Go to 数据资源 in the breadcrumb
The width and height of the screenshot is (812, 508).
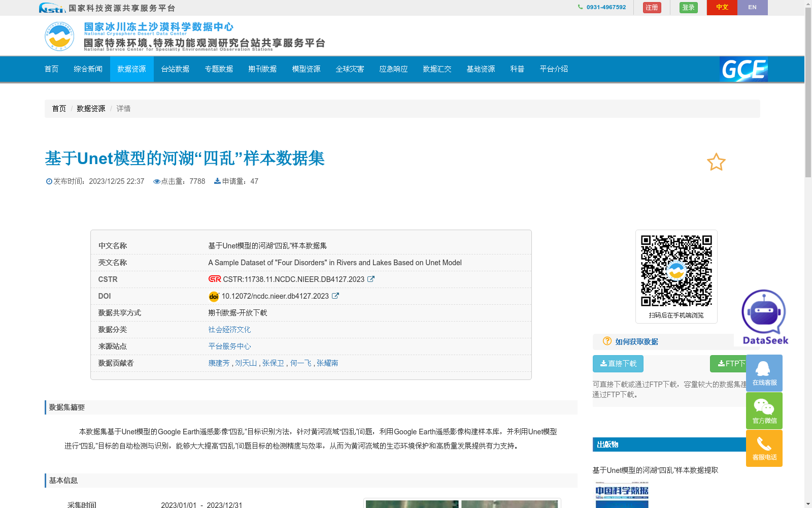point(91,109)
